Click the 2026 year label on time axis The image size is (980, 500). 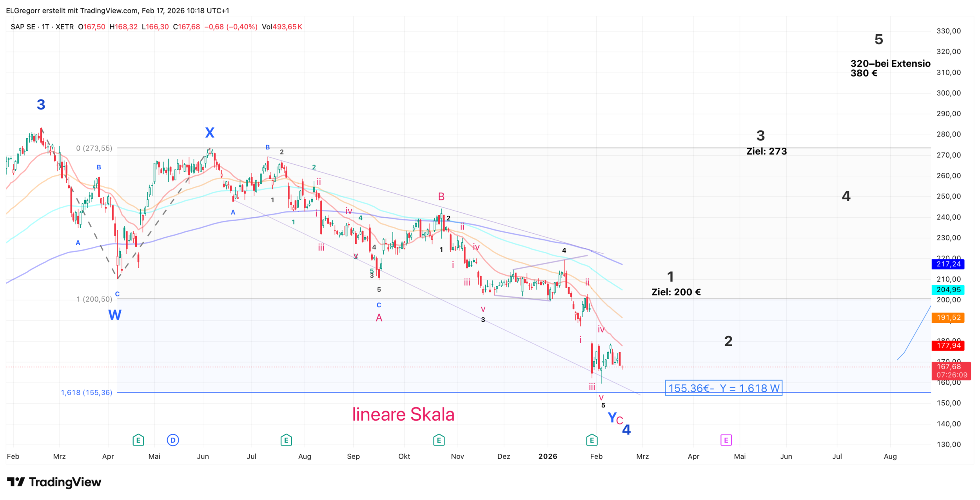click(x=548, y=456)
